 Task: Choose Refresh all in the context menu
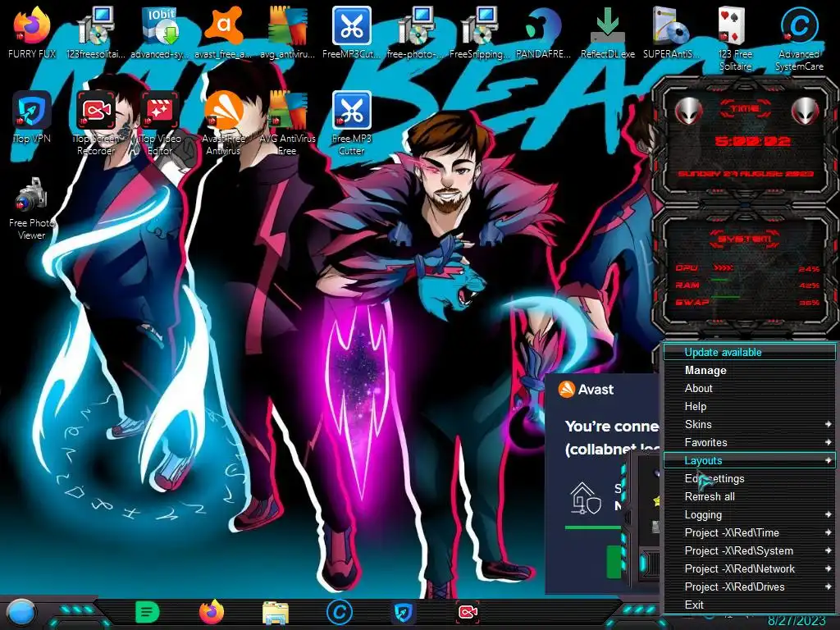pyautogui.click(x=750, y=496)
